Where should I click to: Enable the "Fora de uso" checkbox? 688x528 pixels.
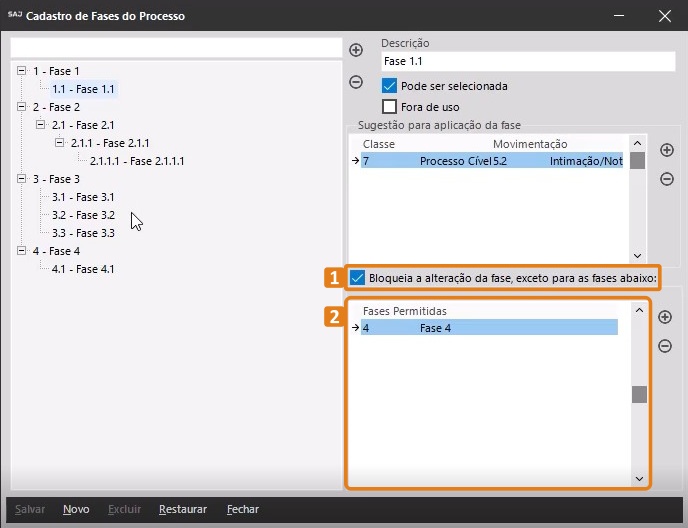coord(390,107)
